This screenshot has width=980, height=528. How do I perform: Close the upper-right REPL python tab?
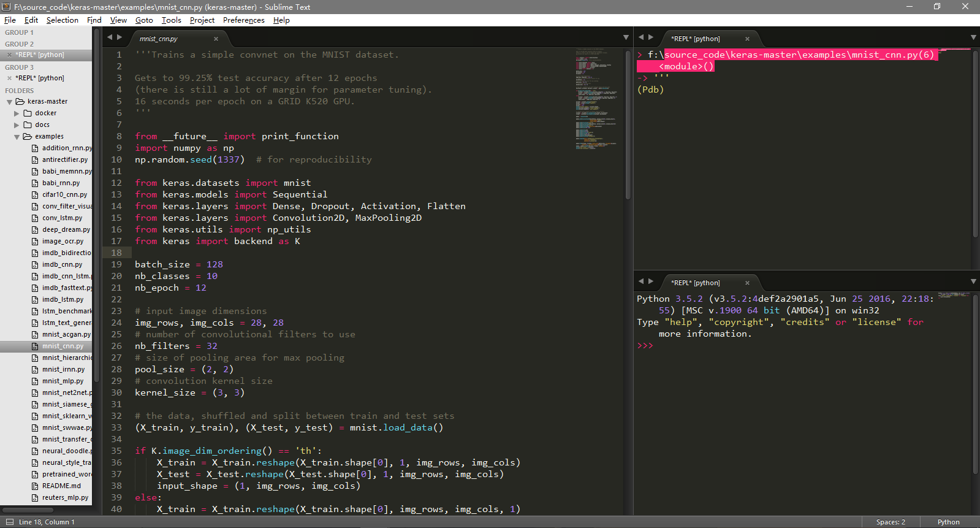point(747,39)
